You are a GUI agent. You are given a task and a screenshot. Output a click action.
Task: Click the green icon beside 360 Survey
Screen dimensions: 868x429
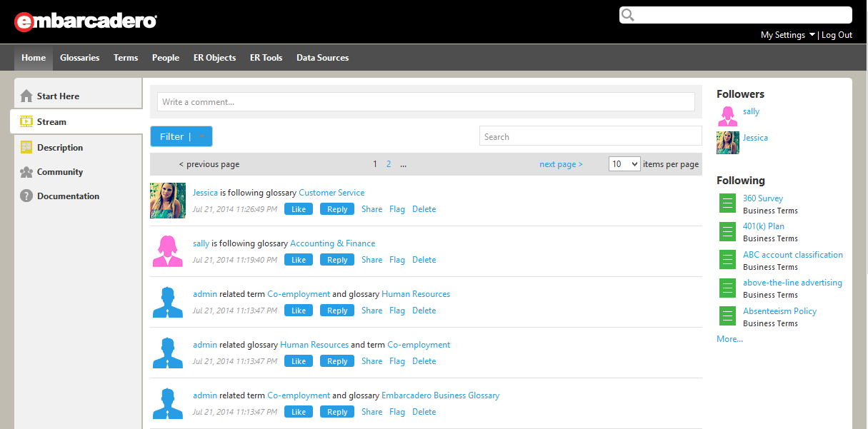click(x=727, y=203)
